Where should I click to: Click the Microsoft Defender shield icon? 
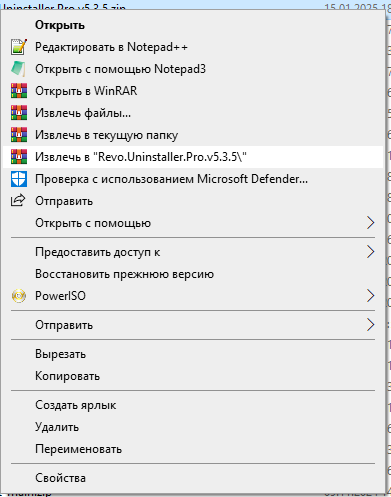pyautogui.click(x=19, y=179)
